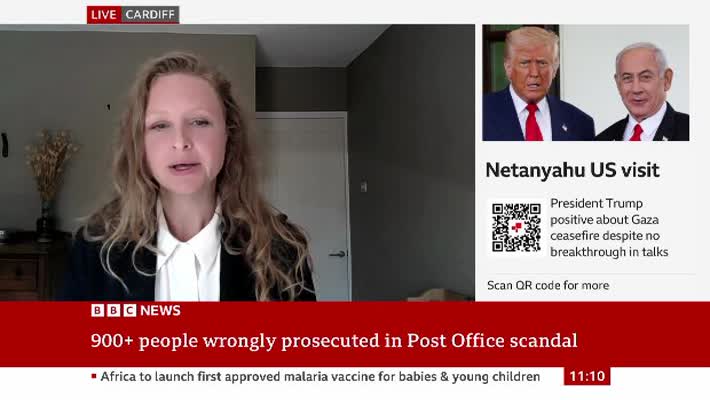
Task: Click the red square ticker bullet
Action: 94,376
